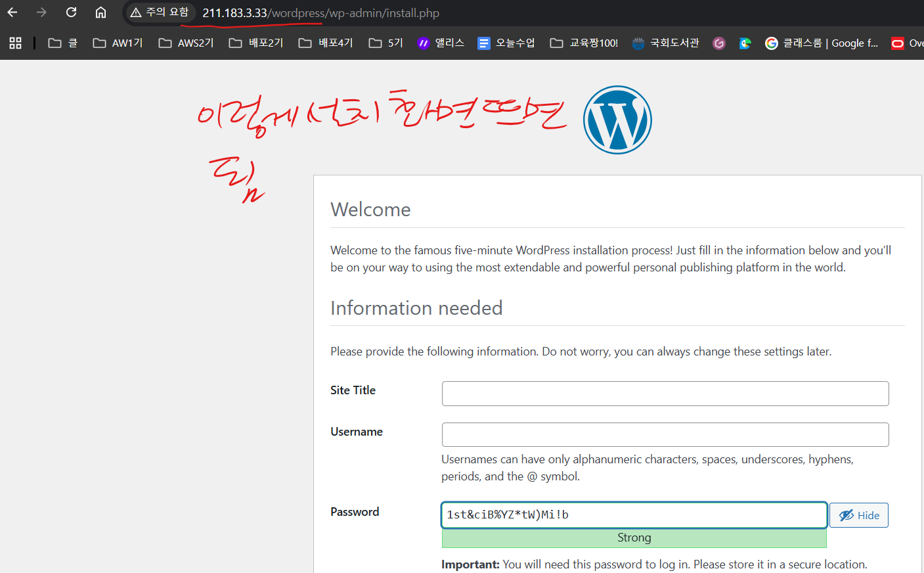Screen dimensions: 924x573
Task: Open the apps grid icon in bookmarks bar
Action: 16,43
